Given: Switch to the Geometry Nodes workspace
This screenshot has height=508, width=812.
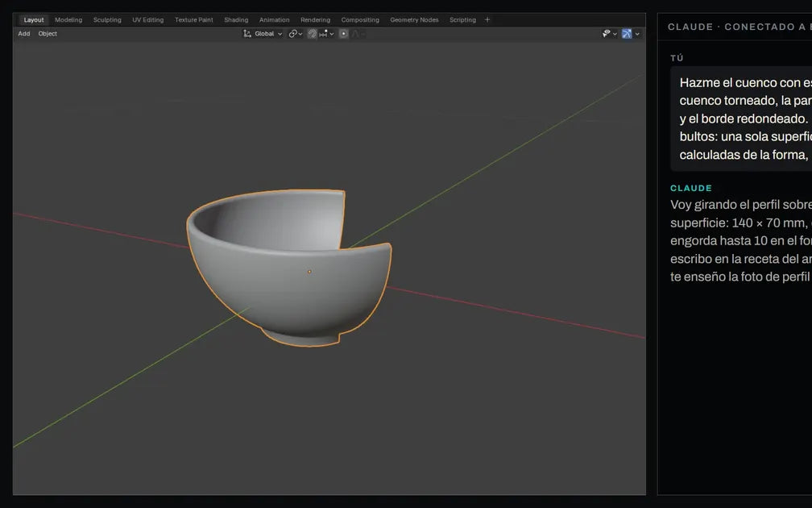Looking at the screenshot, I should click(x=414, y=19).
